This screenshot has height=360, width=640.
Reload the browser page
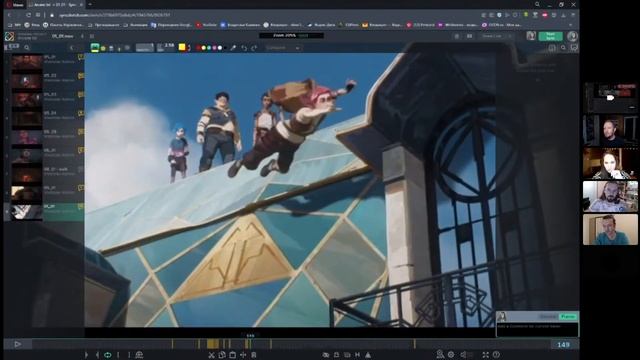28,15
